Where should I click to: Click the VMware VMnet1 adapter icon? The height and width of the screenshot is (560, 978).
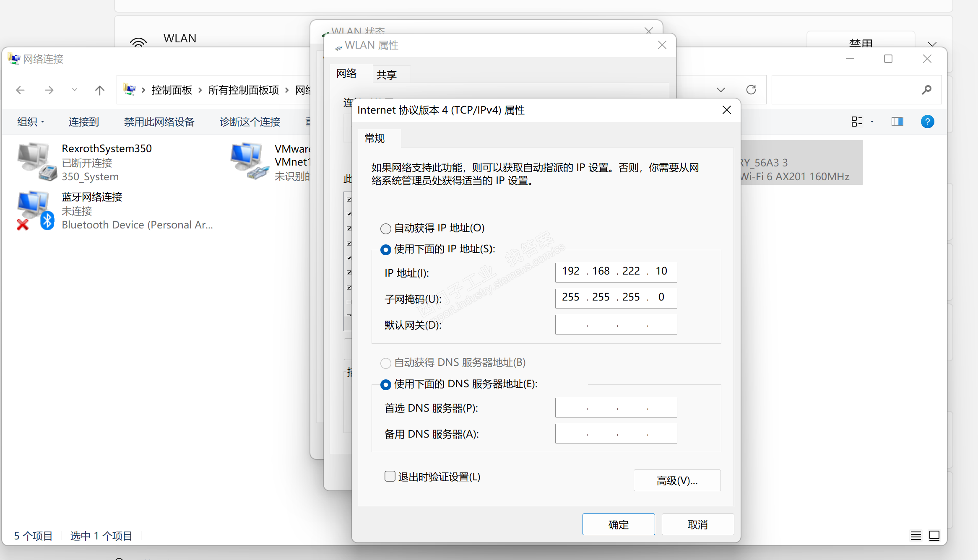[x=249, y=161]
